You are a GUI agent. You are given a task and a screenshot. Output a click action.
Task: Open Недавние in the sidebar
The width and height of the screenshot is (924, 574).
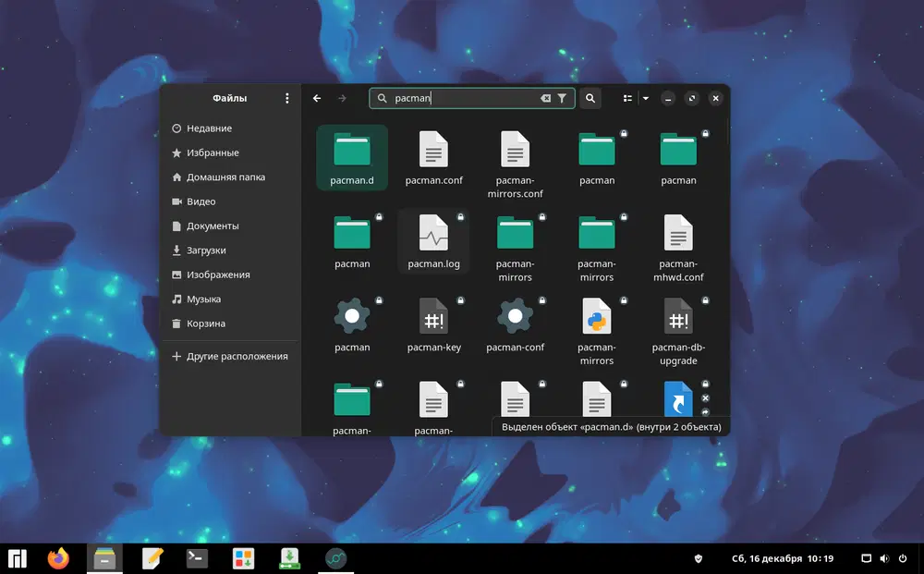[x=209, y=128]
